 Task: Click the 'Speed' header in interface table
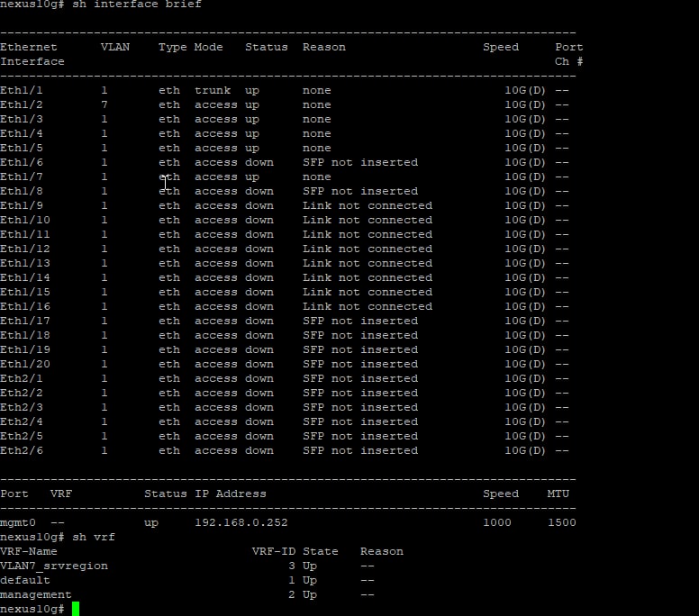point(501,47)
